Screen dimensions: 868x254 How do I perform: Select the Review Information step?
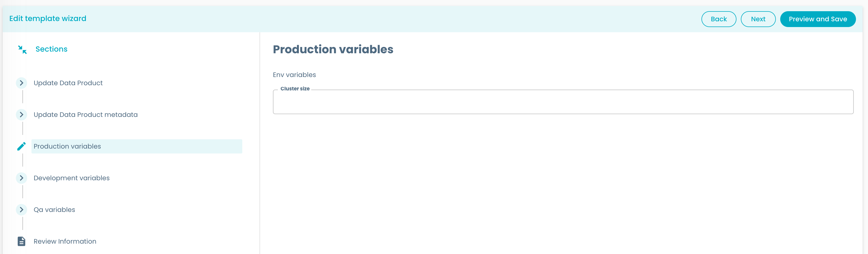point(65,241)
